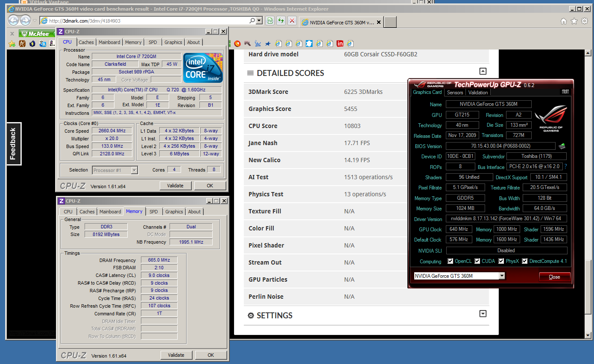Take GPU-Z screenshot with camera icon

tap(565, 92)
